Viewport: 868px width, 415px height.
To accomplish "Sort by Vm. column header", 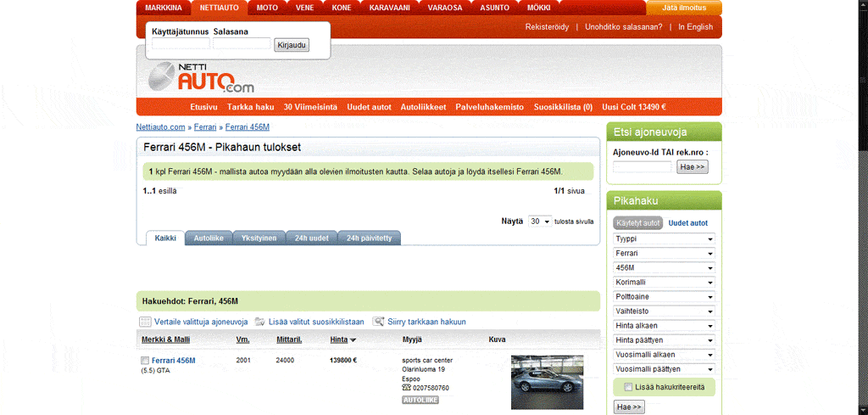I will coord(242,339).
